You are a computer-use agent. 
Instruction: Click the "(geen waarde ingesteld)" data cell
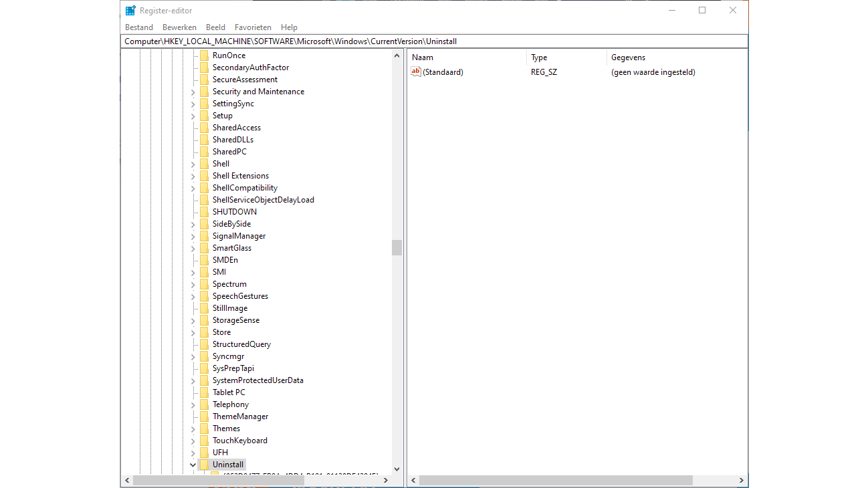[x=653, y=72]
